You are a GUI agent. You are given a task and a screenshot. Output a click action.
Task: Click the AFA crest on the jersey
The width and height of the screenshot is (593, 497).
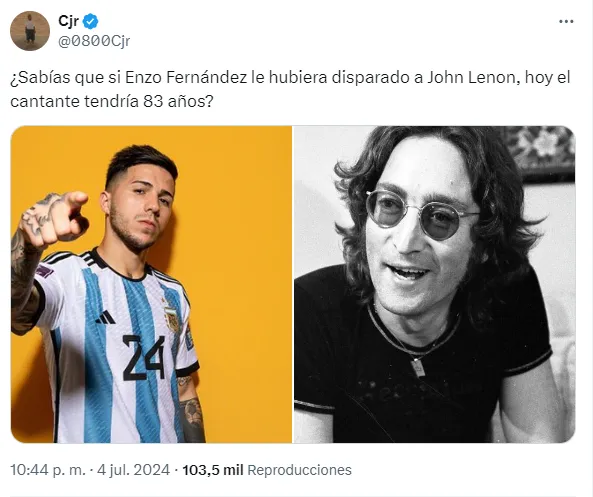click(x=172, y=320)
